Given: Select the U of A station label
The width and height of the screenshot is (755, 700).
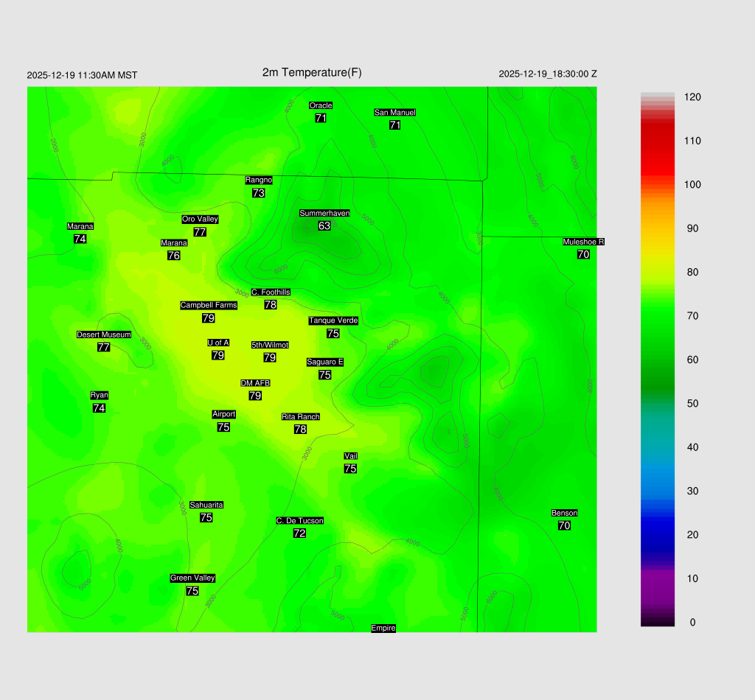Looking at the screenshot, I should [218, 343].
